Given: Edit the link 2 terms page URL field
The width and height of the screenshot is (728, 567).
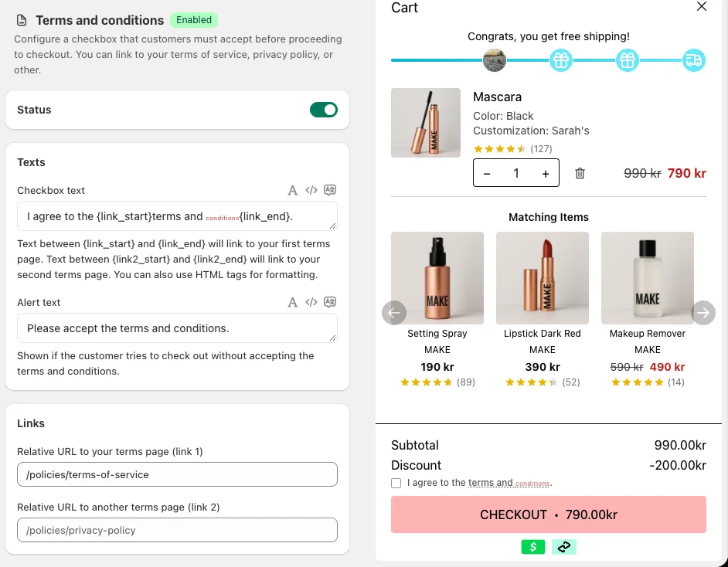Looking at the screenshot, I should pyautogui.click(x=177, y=531).
